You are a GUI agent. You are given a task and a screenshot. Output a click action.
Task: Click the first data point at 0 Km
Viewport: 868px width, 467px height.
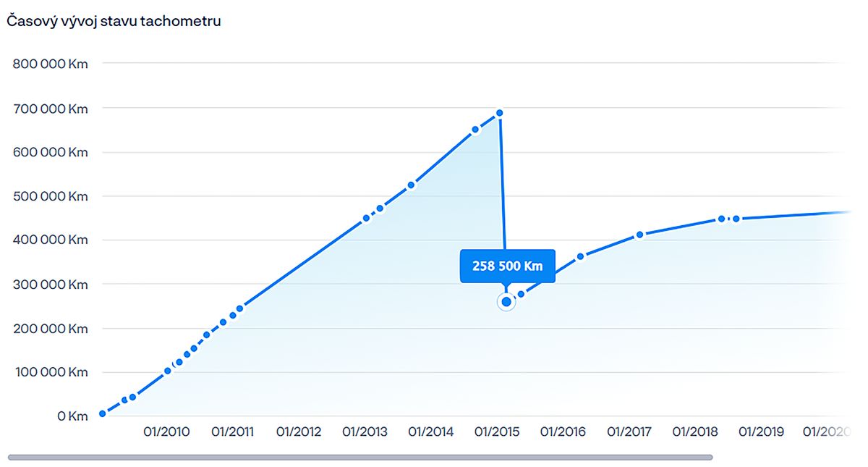click(103, 413)
